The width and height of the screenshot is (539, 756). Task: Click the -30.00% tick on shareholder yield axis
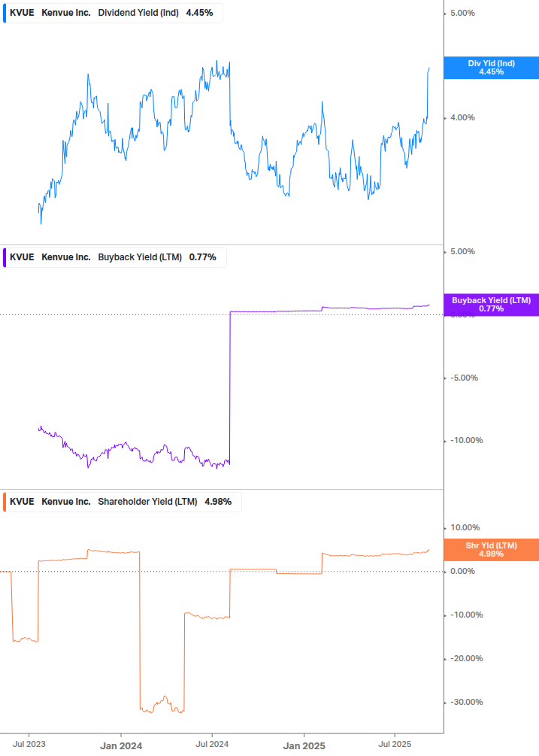click(x=467, y=702)
